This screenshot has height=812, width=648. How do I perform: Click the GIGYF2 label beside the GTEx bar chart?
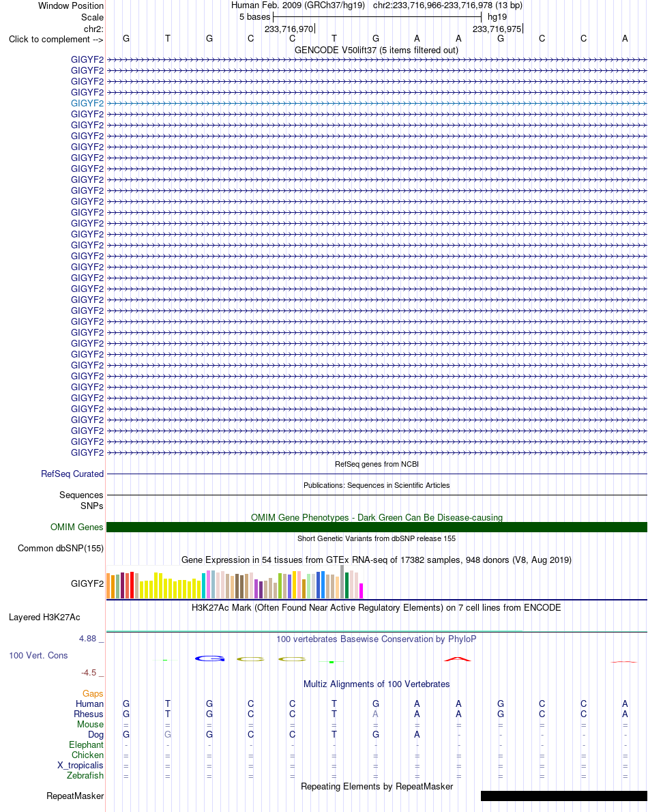[87, 583]
